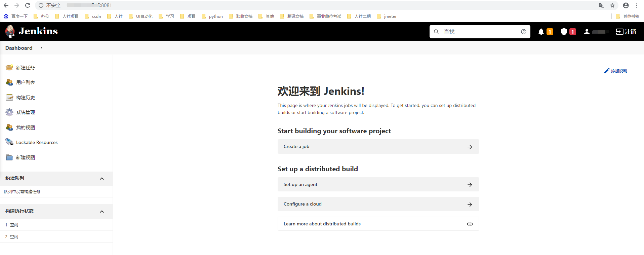
Task: Click the Jenkins butler logo
Action: [10, 32]
